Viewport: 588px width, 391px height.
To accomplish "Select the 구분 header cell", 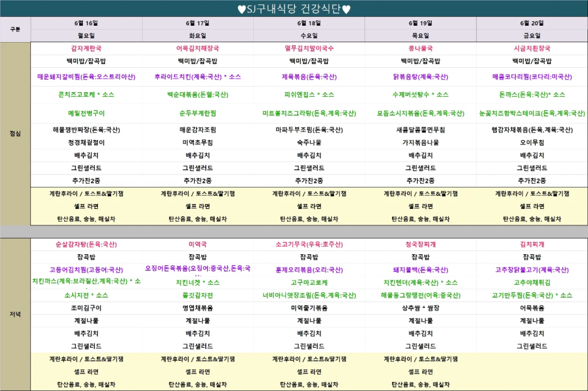I will [15, 29].
